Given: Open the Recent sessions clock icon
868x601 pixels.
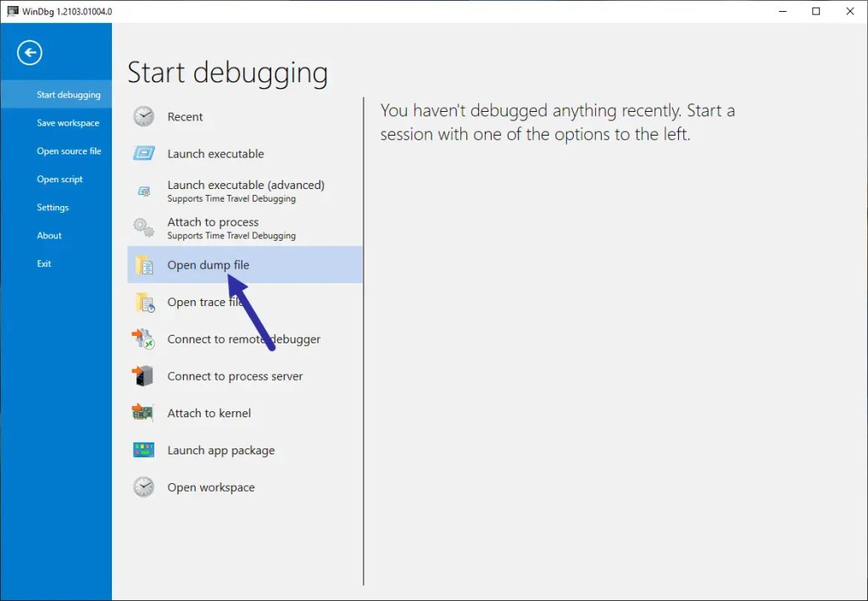Looking at the screenshot, I should pos(144,116).
